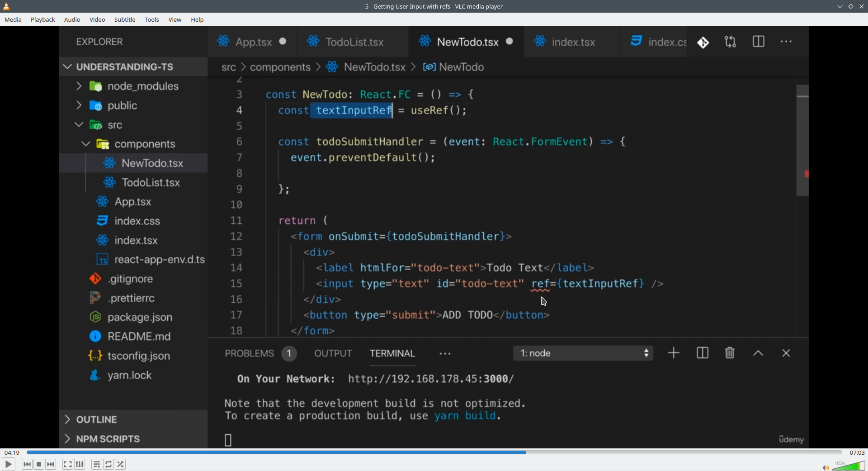Open the Audio menu
Viewport: 868px width, 471px height.
tap(72, 19)
